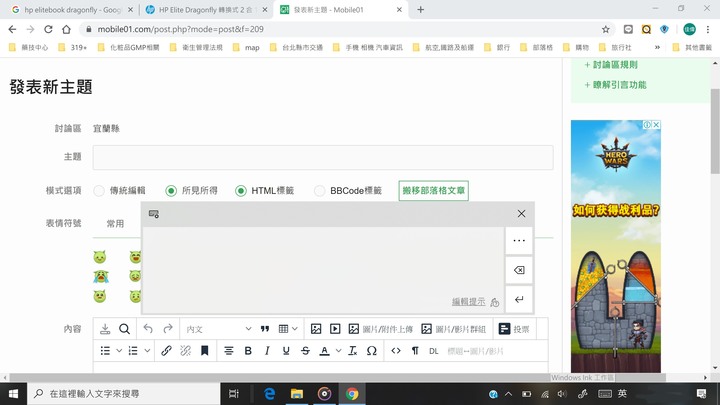Click the 主題 subject input field
The width and height of the screenshot is (720, 405).
tap(323, 157)
